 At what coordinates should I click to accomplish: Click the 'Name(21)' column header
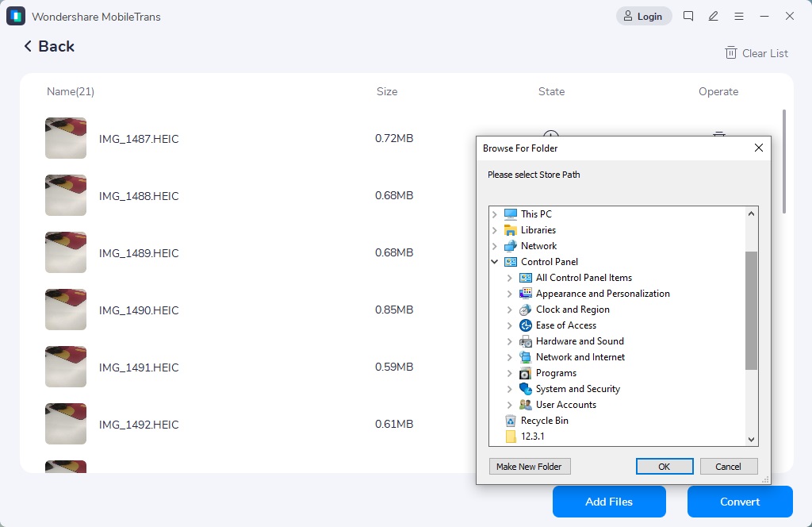(x=71, y=92)
